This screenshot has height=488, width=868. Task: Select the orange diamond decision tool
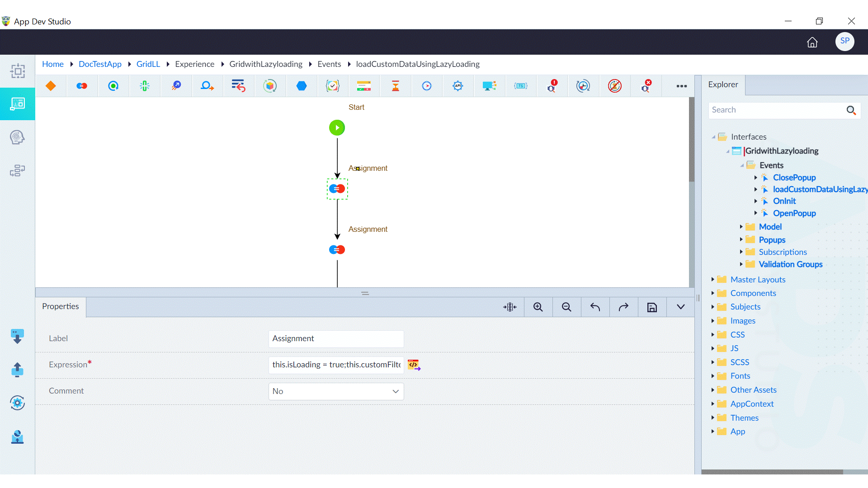tap(51, 86)
